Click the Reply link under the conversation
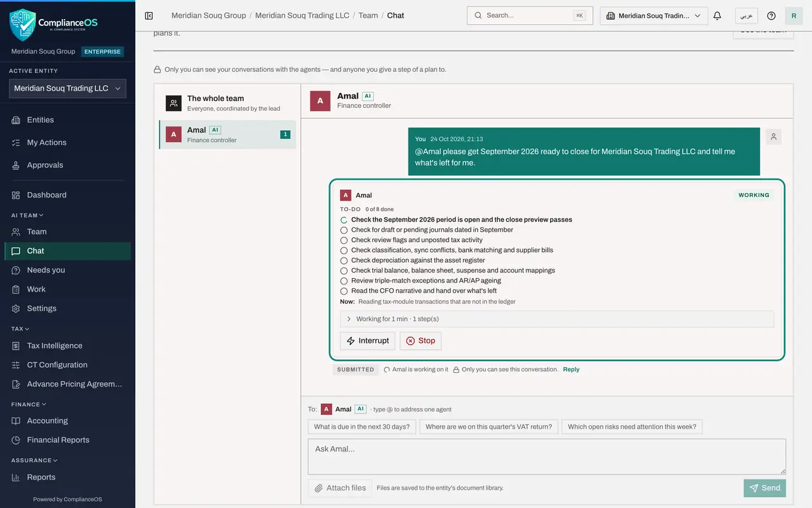Viewport: 812px width, 508px height. point(571,370)
